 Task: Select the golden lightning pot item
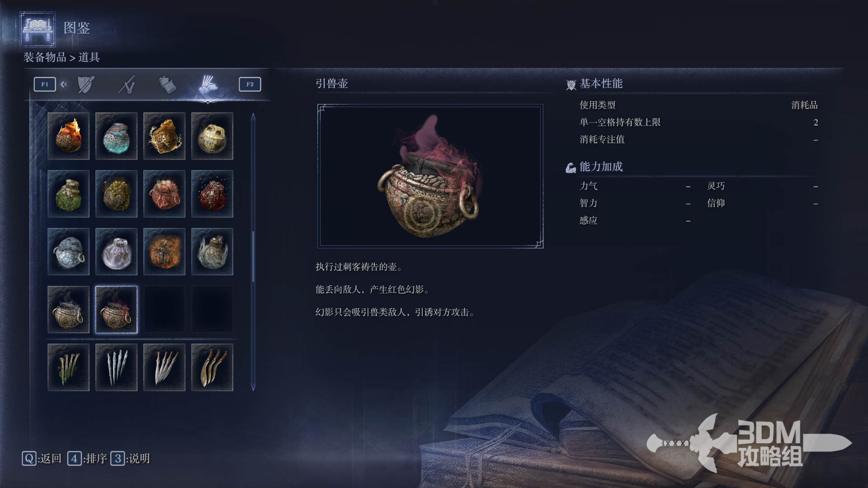[x=164, y=136]
